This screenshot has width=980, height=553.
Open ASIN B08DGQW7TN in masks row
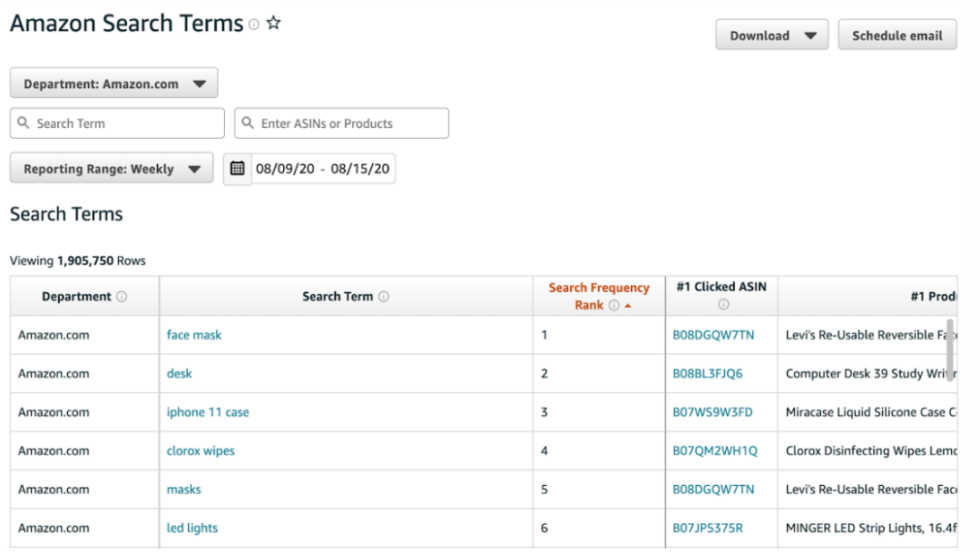[713, 489]
